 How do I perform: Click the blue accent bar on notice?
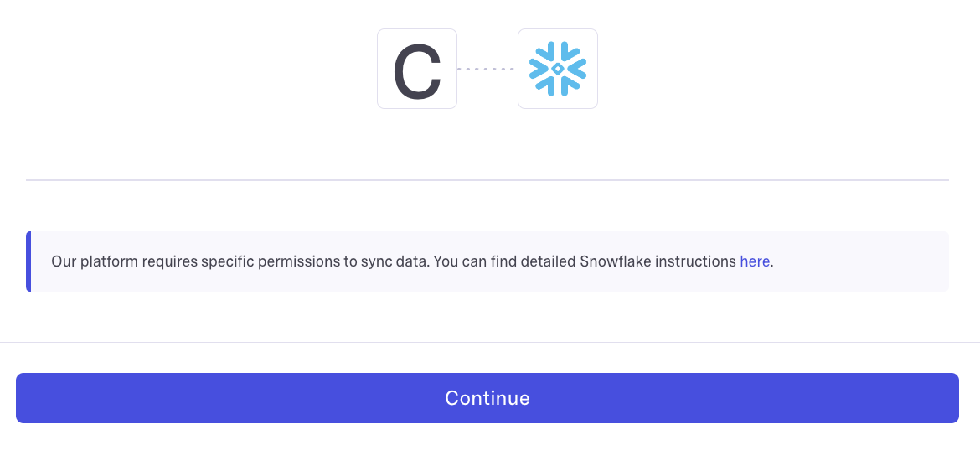(x=28, y=261)
